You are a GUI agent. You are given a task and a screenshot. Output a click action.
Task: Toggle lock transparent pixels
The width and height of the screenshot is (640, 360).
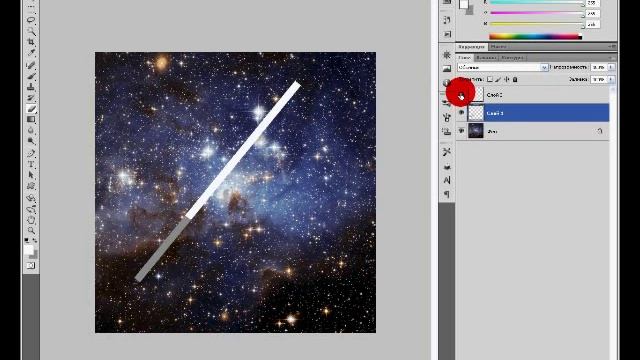(490, 79)
